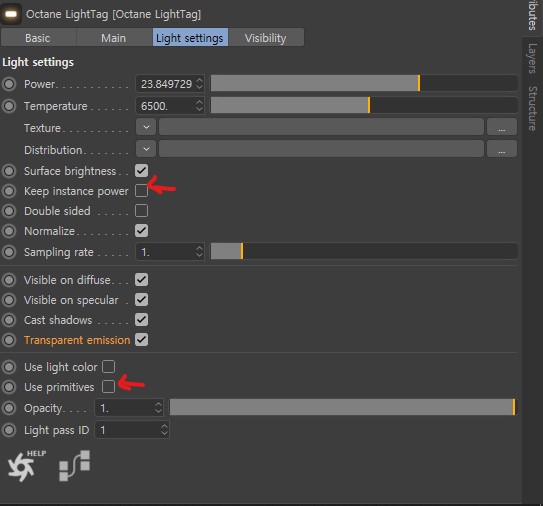Select the Light settings tab
Viewport: 543px width, 506px height.
190,37
